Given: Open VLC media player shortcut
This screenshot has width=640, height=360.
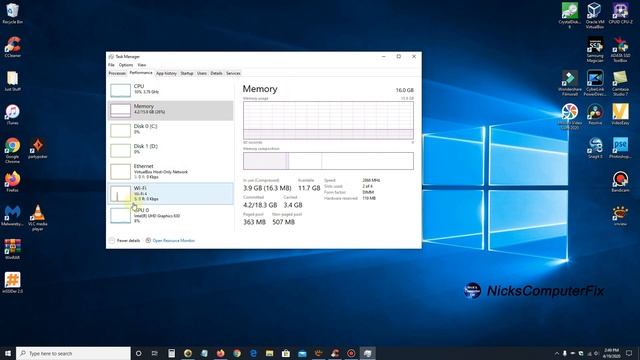Looking at the screenshot, I should pyautogui.click(x=38, y=218).
